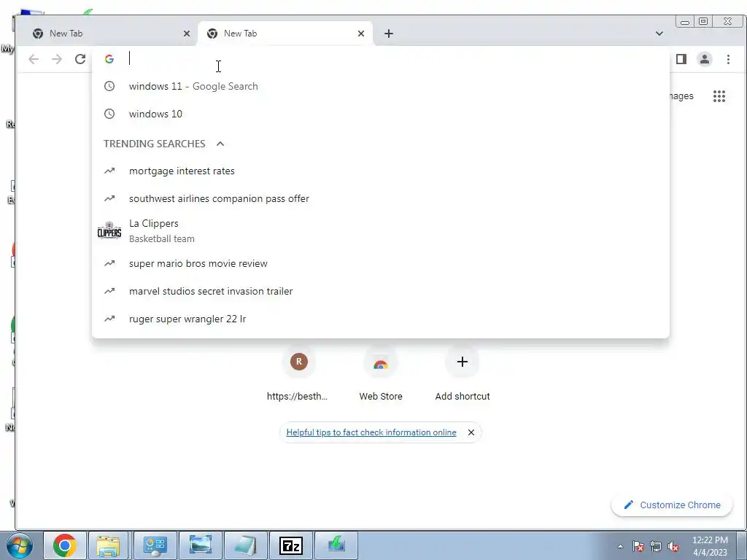Select 'marvel studios secret invasion trailer'
747x560 pixels.
(x=380, y=291)
